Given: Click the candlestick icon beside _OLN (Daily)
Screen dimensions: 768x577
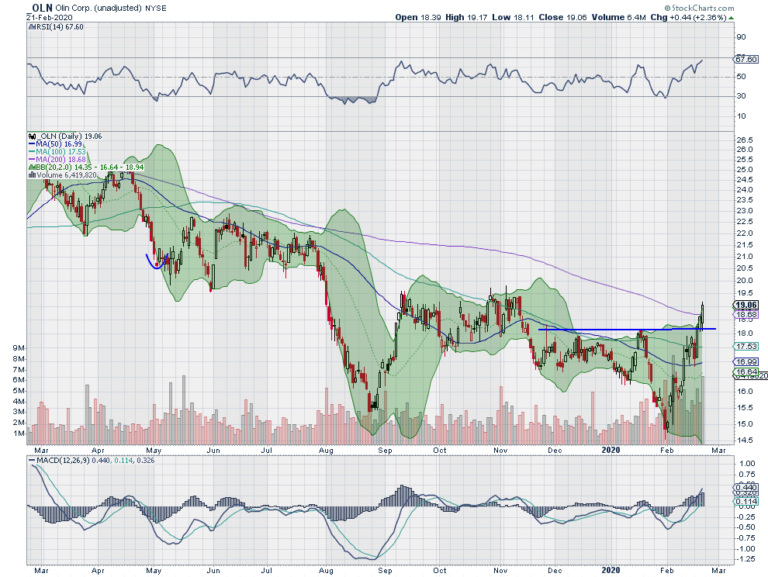Looking at the screenshot, I should click(33, 136).
